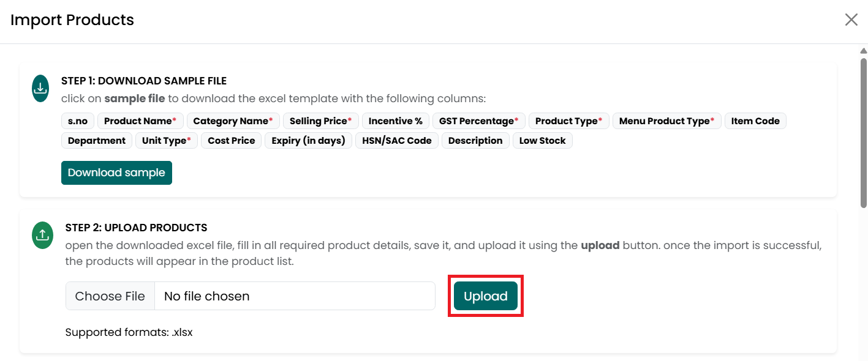The height and width of the screenshot is (361, 868).
Task: Click the s.no column tag
Action: pos(78,121)
